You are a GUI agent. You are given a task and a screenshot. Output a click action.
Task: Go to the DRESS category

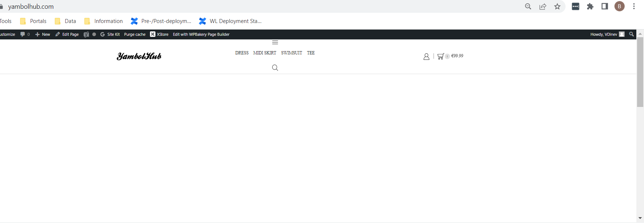click(242, 53)
